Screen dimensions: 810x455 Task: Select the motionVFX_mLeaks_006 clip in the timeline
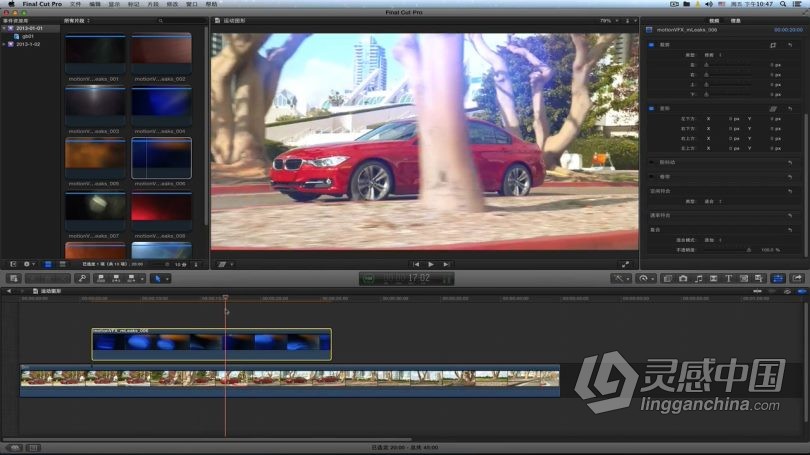[211, 344]
